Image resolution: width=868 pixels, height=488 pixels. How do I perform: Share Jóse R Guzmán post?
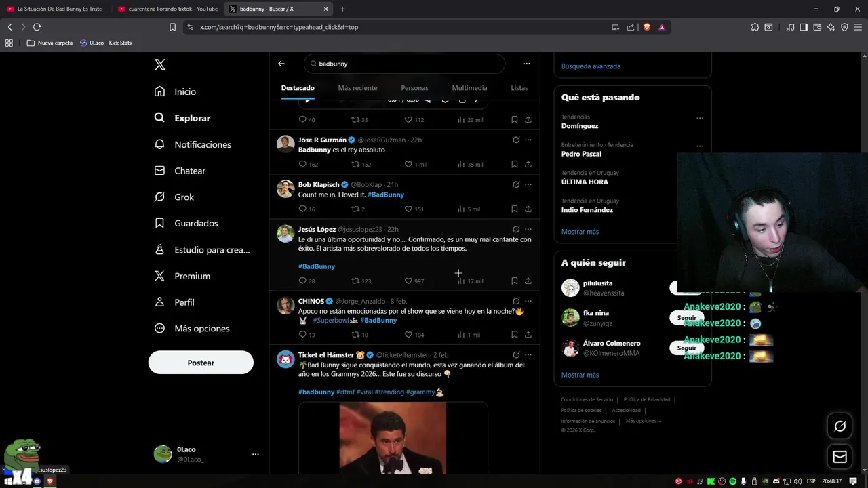(x=528, y=164)
